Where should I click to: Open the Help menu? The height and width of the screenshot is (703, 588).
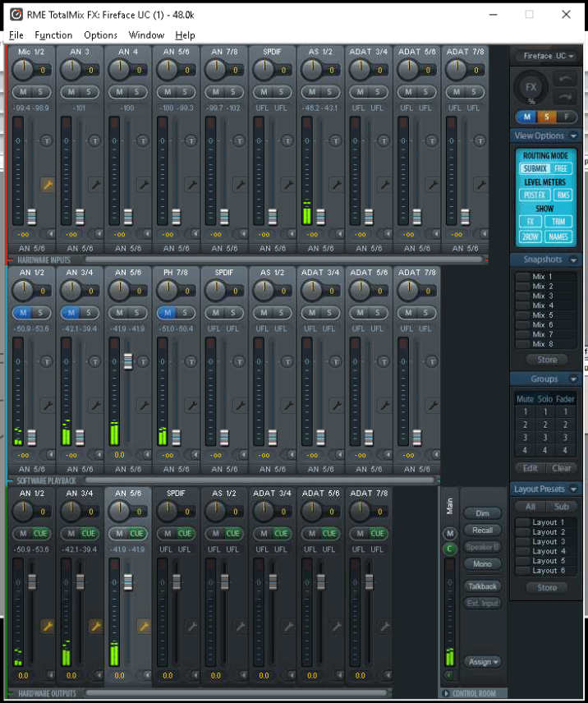185,35
